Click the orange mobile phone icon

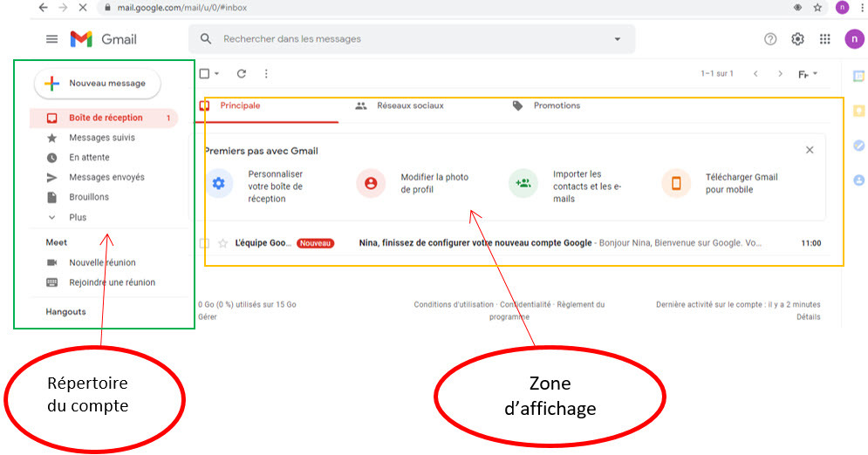click(676, 183)
